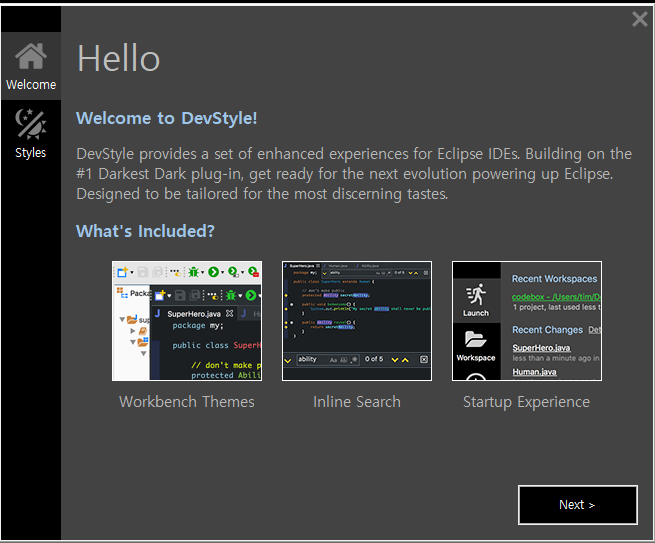The height and width of the screenshot is (543, 655).
Task: Click the Hello title text
Action: tap(119, 58)
